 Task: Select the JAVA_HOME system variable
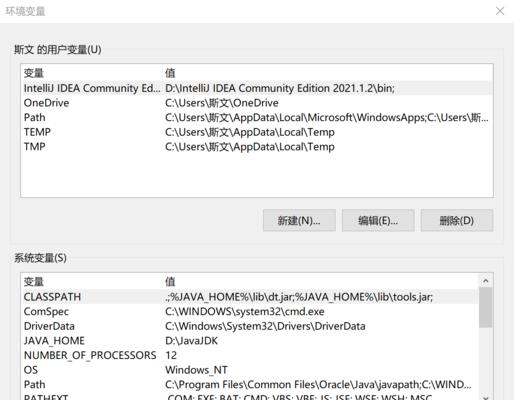(250, 341)
